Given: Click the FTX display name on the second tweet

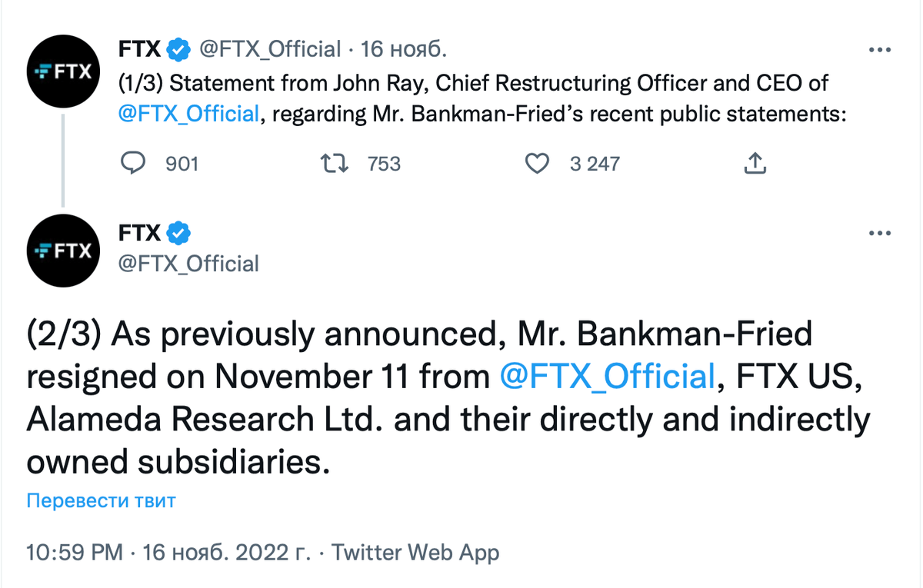Looking at the screenshot, I should click(140, 232).
